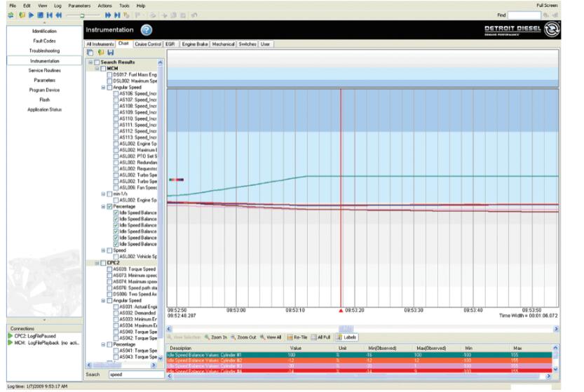Click the search input field containing speed
This screenshot has height=392, width=584.
(135, 374)
